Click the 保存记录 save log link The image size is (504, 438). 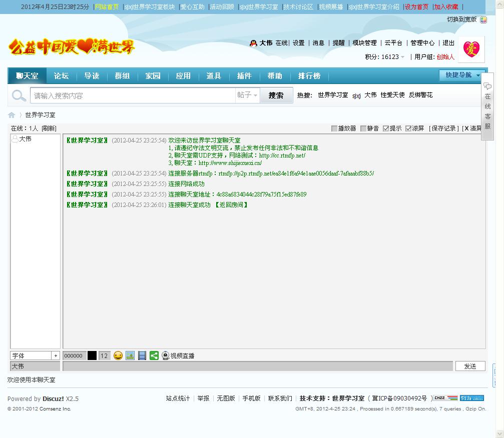[444, 128]
